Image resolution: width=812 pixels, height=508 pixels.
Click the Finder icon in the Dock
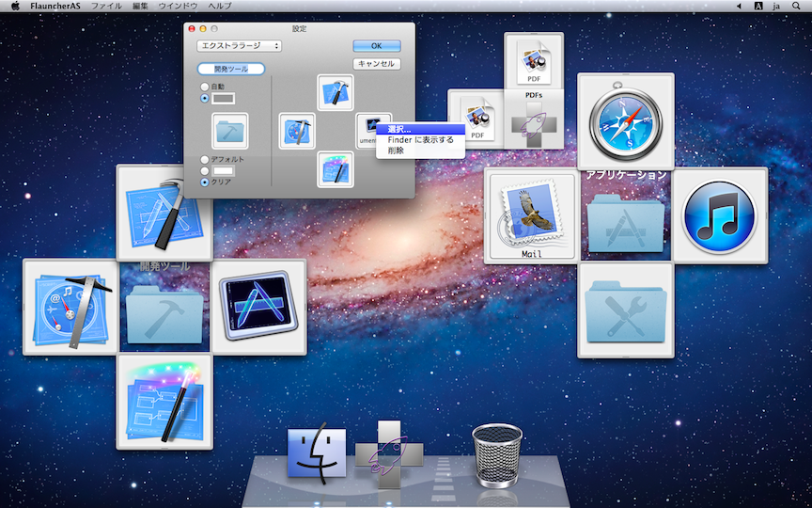click(x=317, y=454)
